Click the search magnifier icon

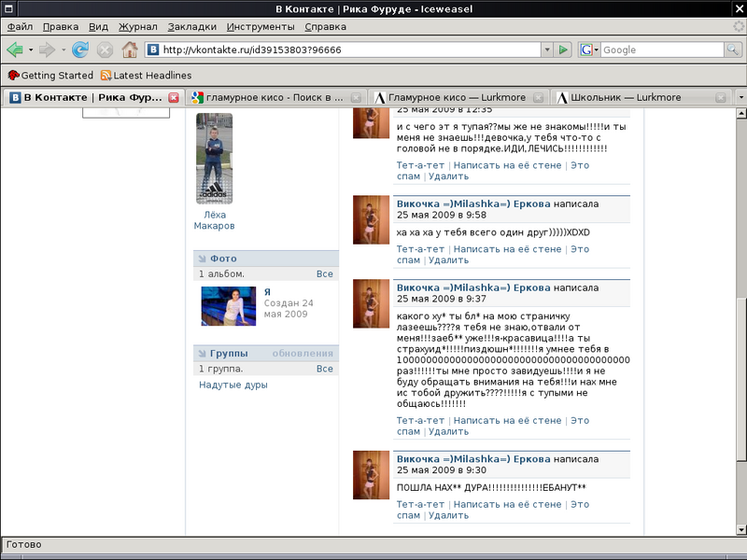(732, 49)
